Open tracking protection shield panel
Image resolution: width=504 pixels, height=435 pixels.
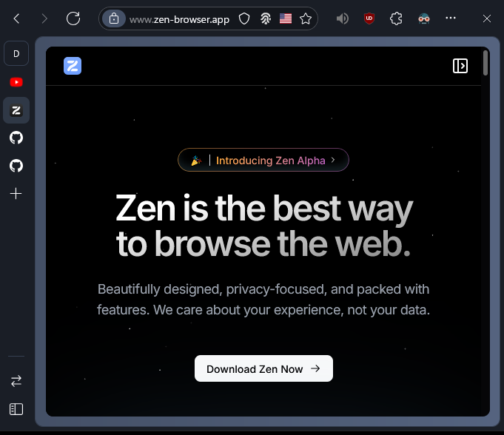tap(244, 18)
